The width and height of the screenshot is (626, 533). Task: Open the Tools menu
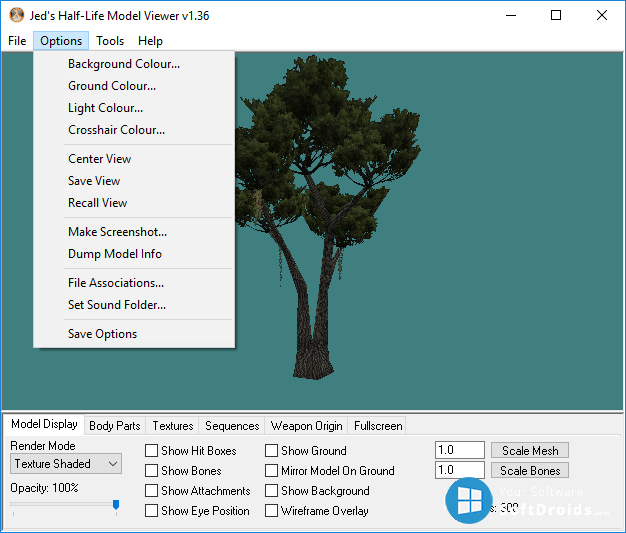[110, 41]
